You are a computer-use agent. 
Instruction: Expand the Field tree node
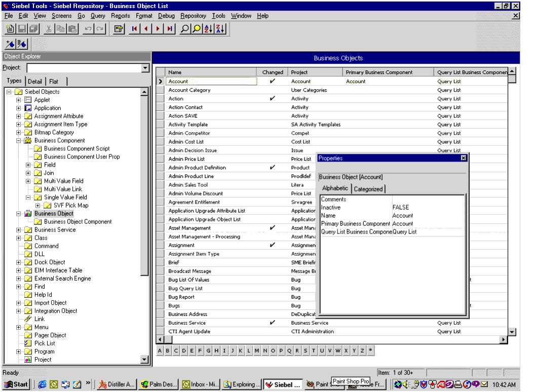(28, 165)
